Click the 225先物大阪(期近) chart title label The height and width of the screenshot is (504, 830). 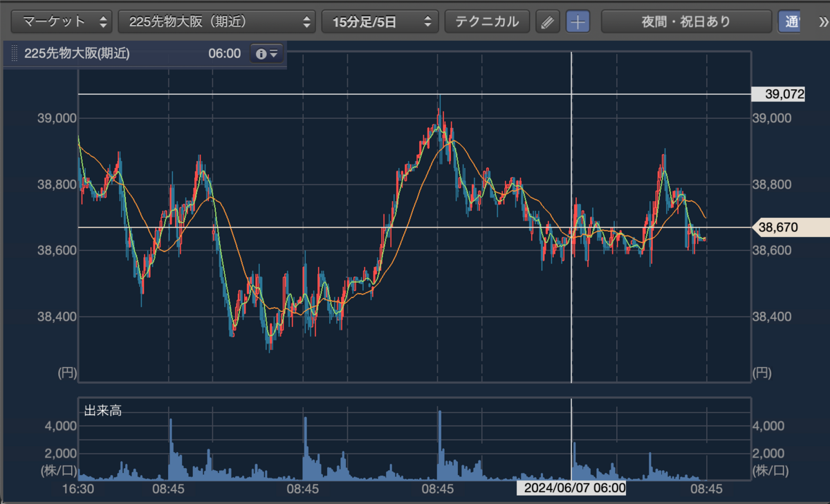(x=77, y=53)
